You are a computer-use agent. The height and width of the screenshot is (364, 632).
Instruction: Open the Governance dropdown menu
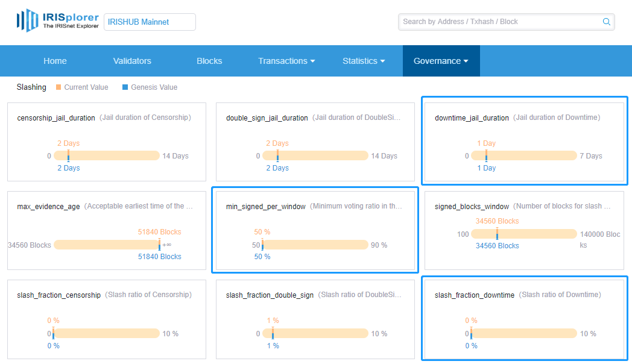(441, 61)
